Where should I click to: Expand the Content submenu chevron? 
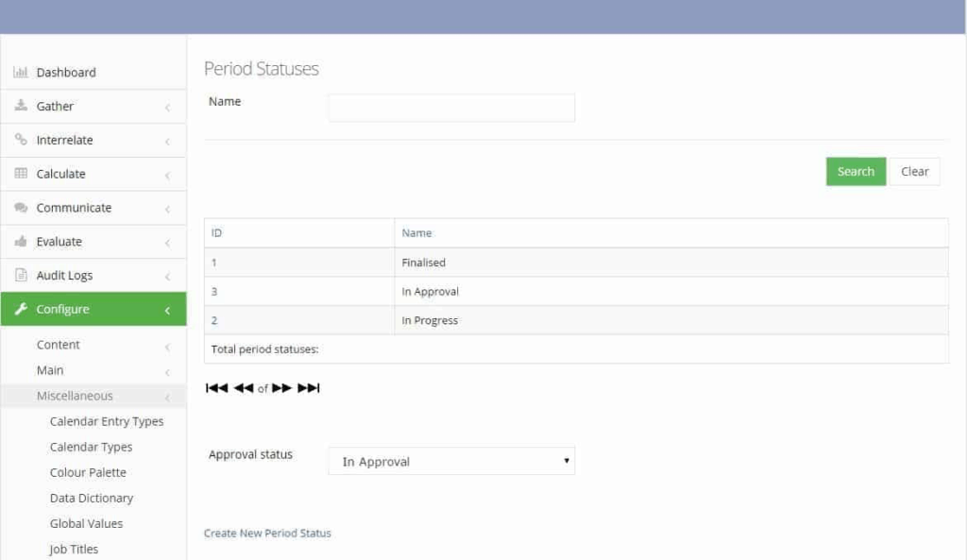(x=168, y=347)
